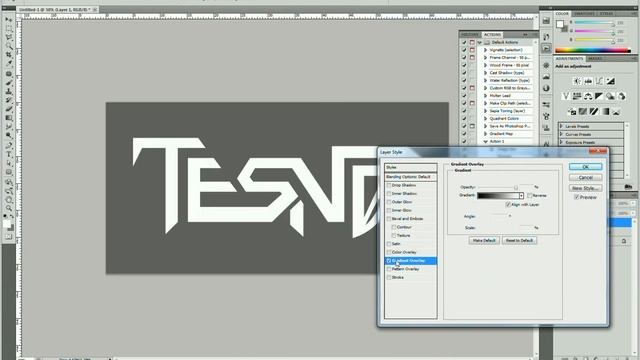The width and height of the screenshot is (640, 360).
Task: Check the Reverse gradient option
Action: (x=529, y=196)
